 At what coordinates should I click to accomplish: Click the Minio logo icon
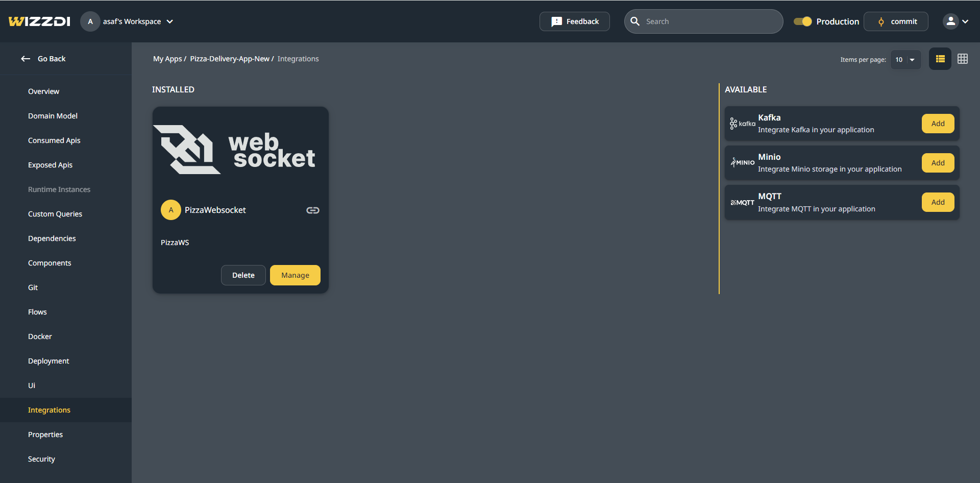tap(742, 163)
